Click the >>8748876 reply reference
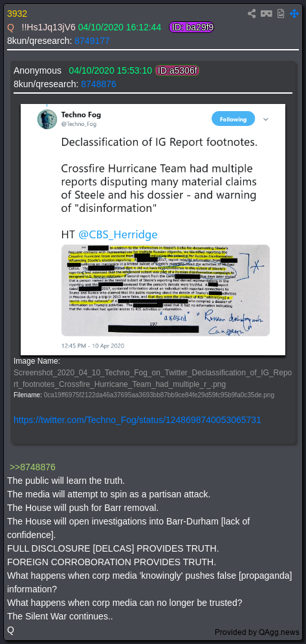306x644 pixels. [32, 467]
